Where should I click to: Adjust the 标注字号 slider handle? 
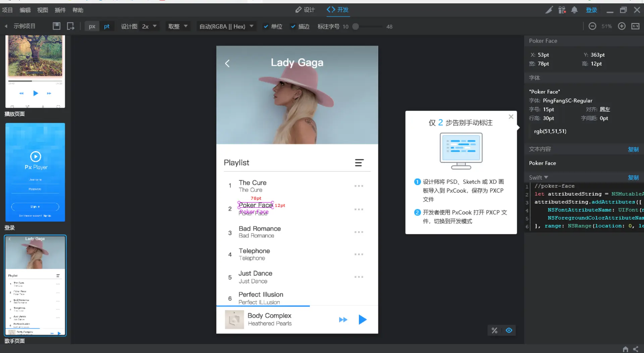click(x=356, y=27)
